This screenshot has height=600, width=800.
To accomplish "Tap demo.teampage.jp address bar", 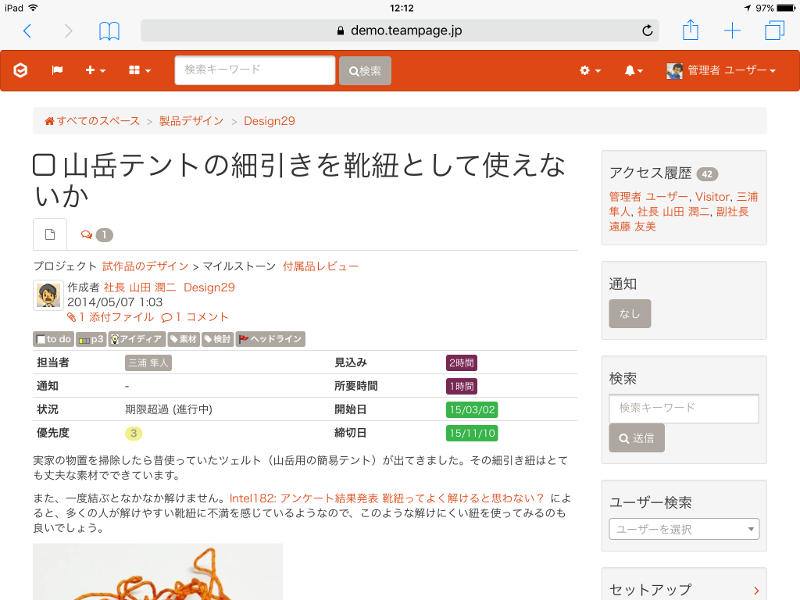I will (x=399, y=31).
